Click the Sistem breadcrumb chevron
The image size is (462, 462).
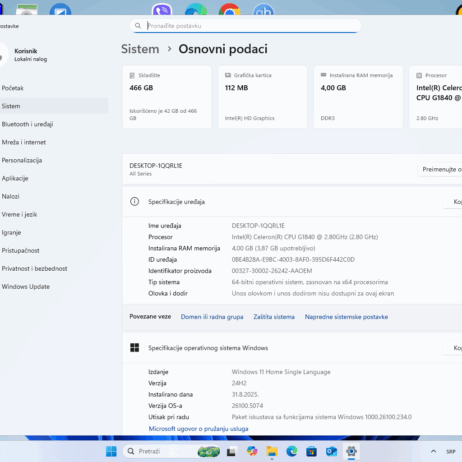169,49
